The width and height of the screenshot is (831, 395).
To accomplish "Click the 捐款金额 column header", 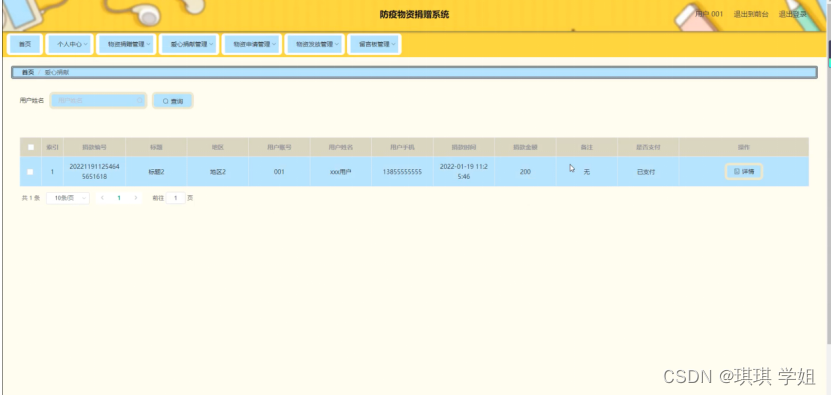I will [525, 147].
